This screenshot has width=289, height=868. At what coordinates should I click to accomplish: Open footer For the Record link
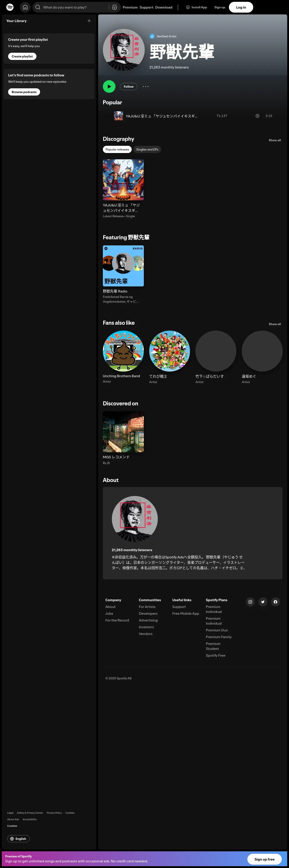click(x=117, y=620)
